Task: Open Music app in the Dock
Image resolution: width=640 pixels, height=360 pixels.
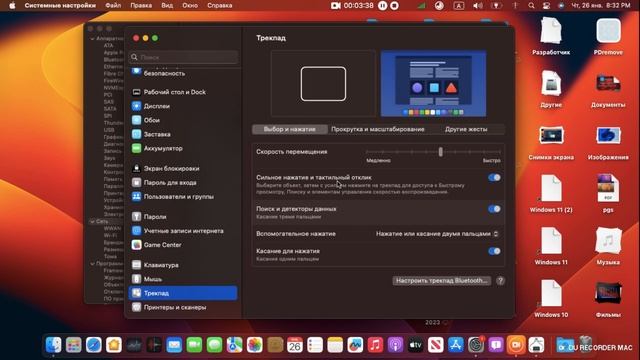Action: (375, 345)
